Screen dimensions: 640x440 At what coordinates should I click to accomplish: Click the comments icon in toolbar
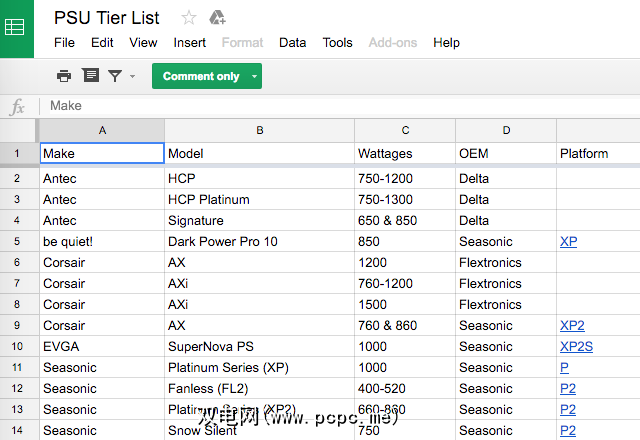point(90,76)
